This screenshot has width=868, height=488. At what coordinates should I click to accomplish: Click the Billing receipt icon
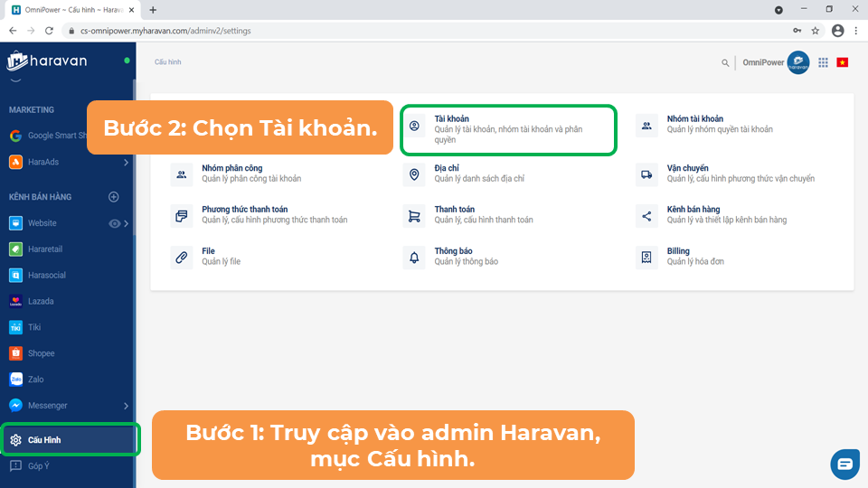pos(646,258)
